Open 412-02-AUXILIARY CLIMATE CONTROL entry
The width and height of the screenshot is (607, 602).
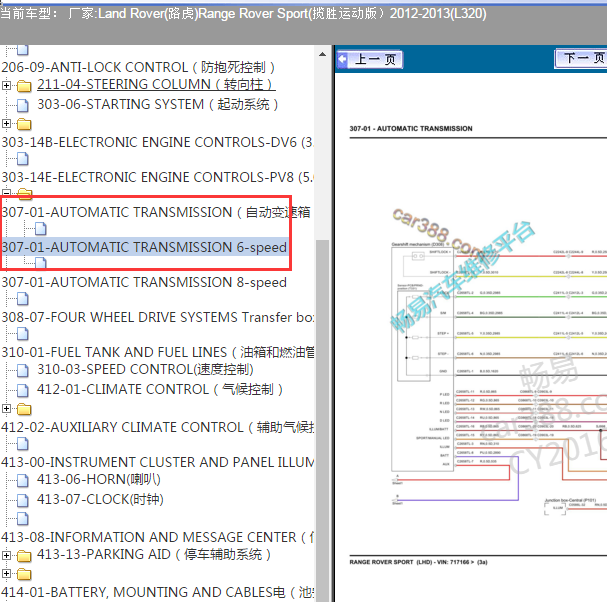pyautogui.click(x=157, y=427)
